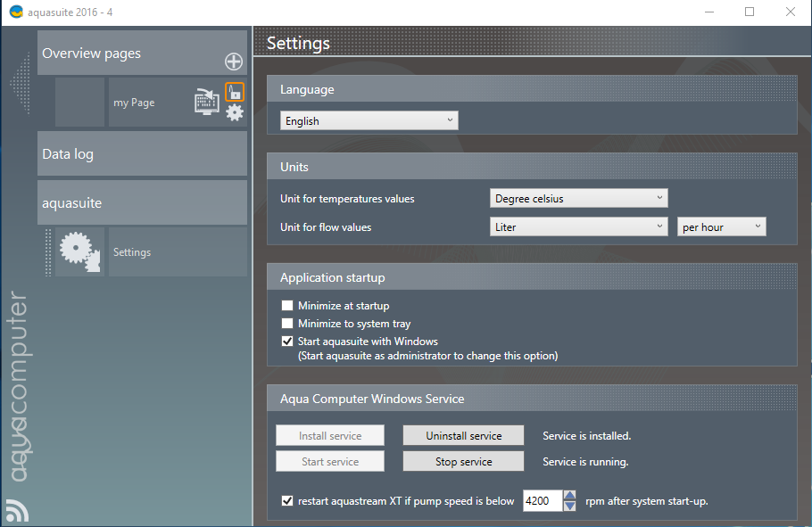Open the temperature unit dropdown Degree celsius

point(578,198)
